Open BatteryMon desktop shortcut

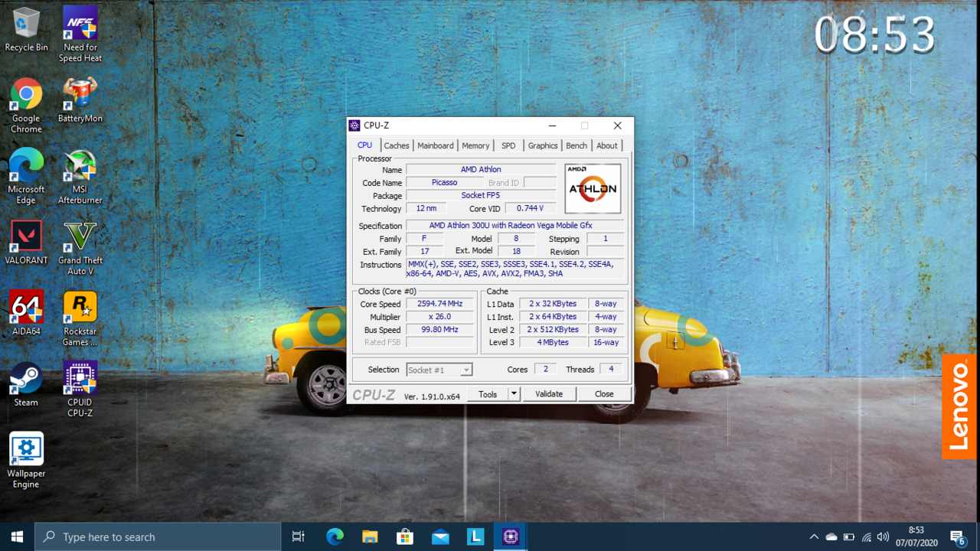[x=80, y=99]
